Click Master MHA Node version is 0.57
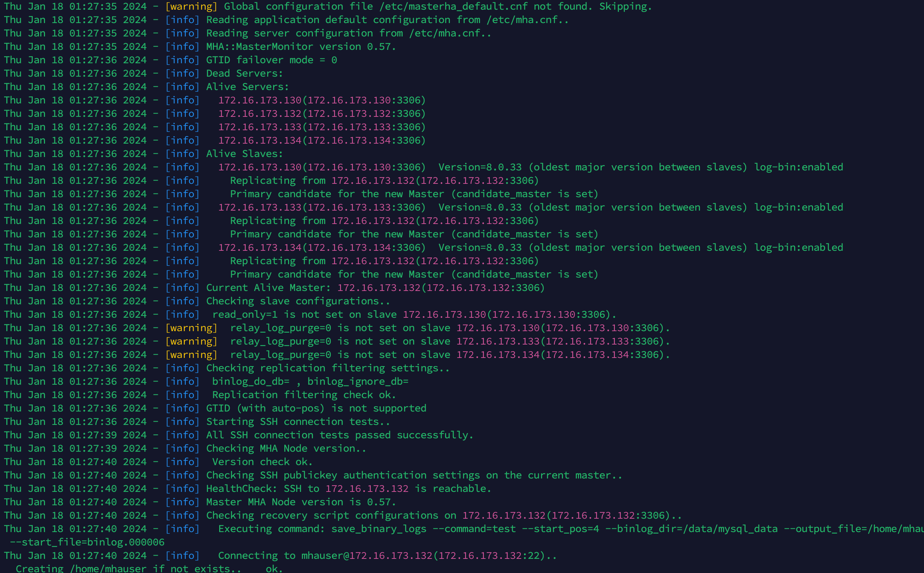 click(301, 502)
